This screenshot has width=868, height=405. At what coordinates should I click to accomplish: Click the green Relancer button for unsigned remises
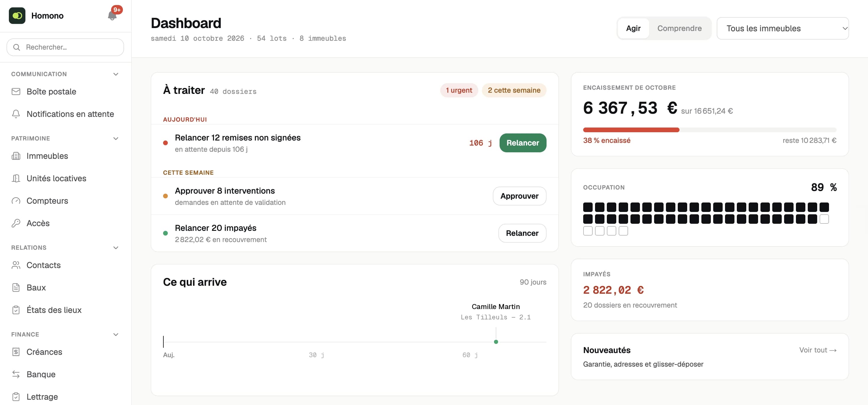(523, 143)
